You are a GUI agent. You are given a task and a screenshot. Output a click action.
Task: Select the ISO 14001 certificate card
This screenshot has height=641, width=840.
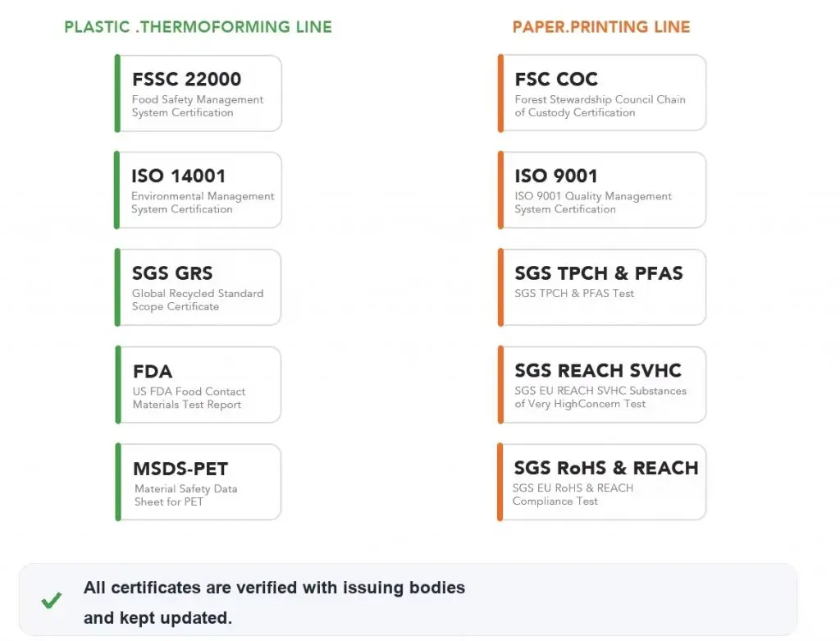[199, 190]
